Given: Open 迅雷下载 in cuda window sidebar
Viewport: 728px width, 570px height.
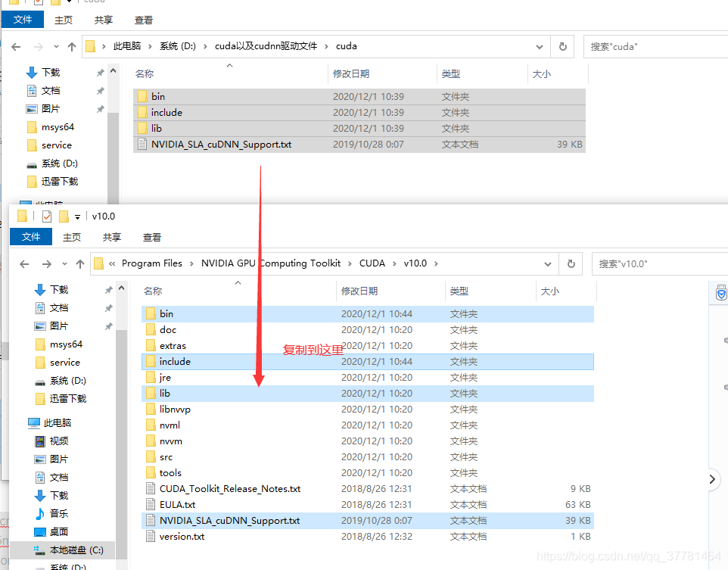Looking at the screenshot, I should 60,181.
